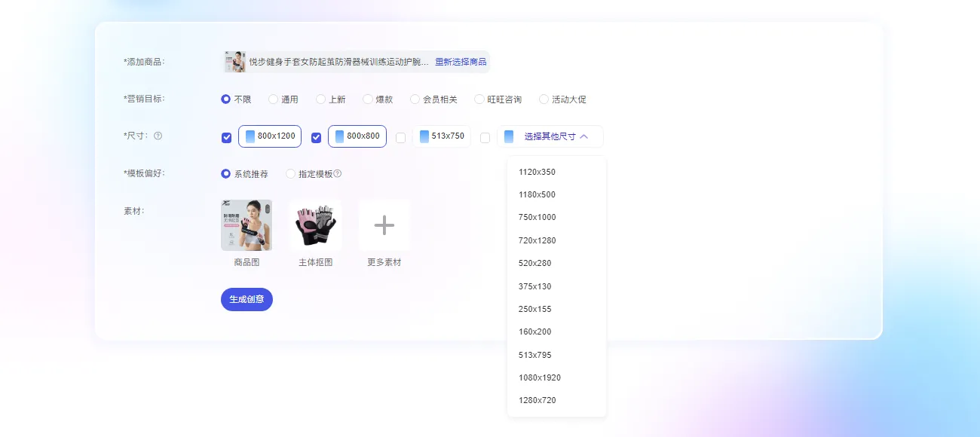Uncheck the 800x800 size checkbox
Screen dimensions: 980x437
tap(316, 138)
